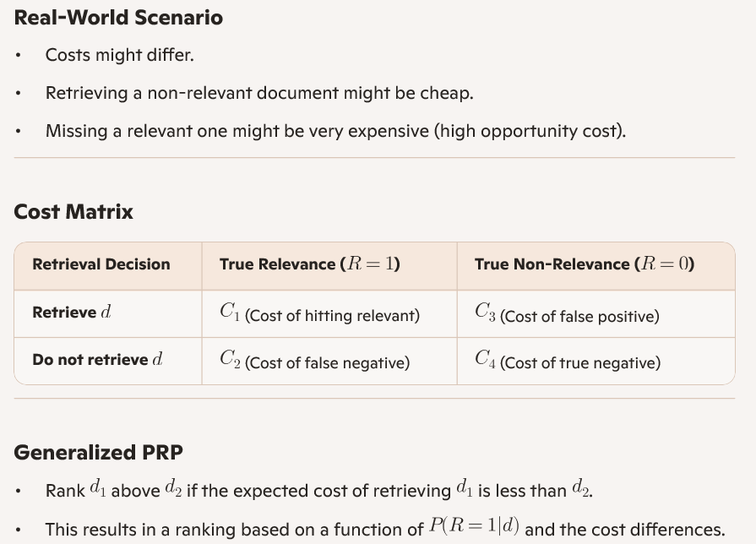Click the "Cost of false negative" cell
This screenshot has width=756, height=544.
[x=314, y=362]
